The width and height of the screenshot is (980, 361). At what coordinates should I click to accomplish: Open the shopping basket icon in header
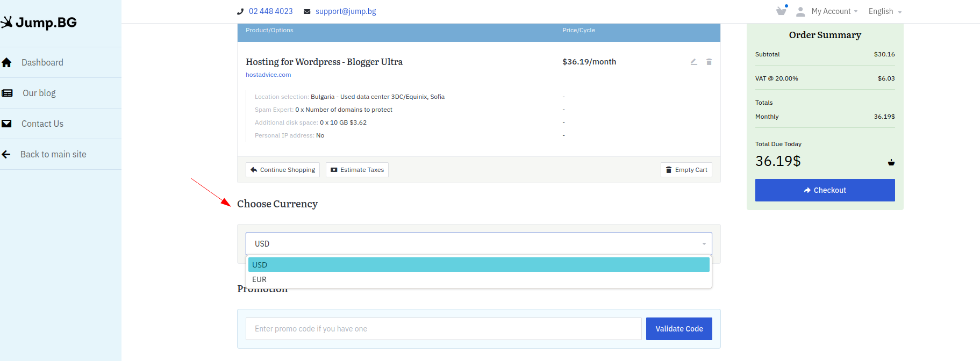pyautogui.click(x=782, y=11)
